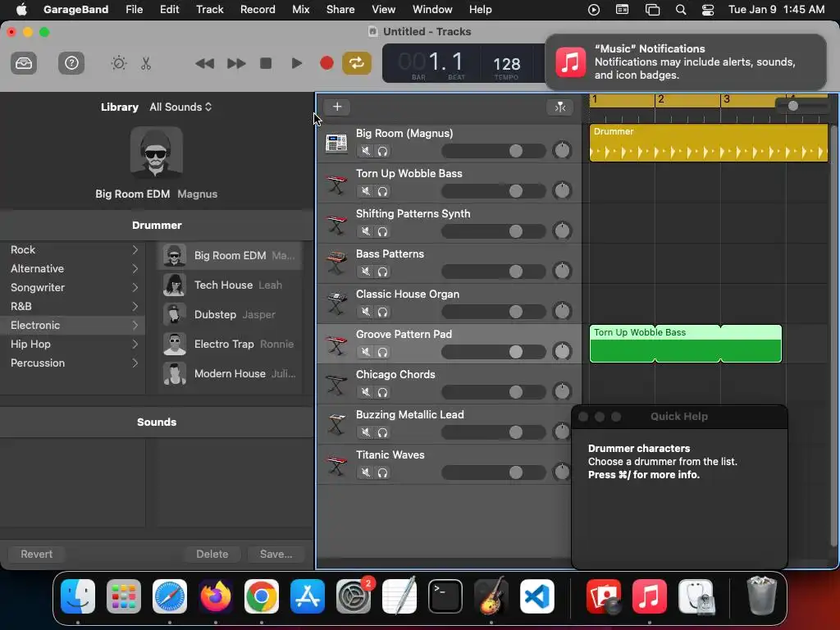
Task: Open the scissors Editors button
Action: 146,63
